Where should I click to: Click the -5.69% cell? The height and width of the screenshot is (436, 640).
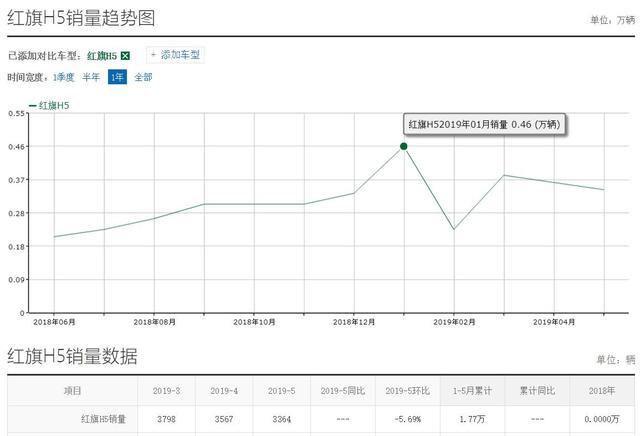point(407,419)
